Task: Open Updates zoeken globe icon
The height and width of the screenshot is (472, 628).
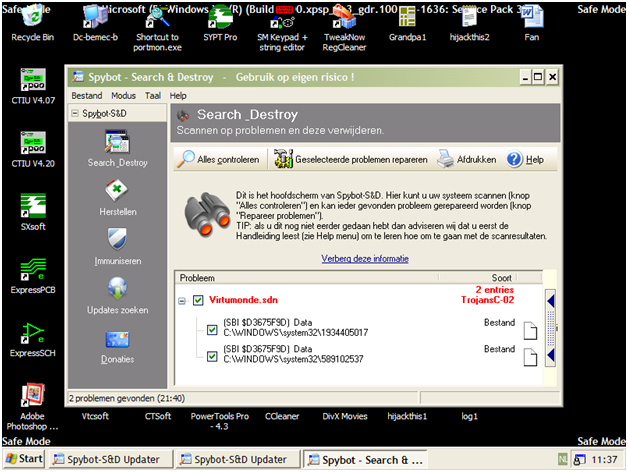Action: click(x=117, y=288)
